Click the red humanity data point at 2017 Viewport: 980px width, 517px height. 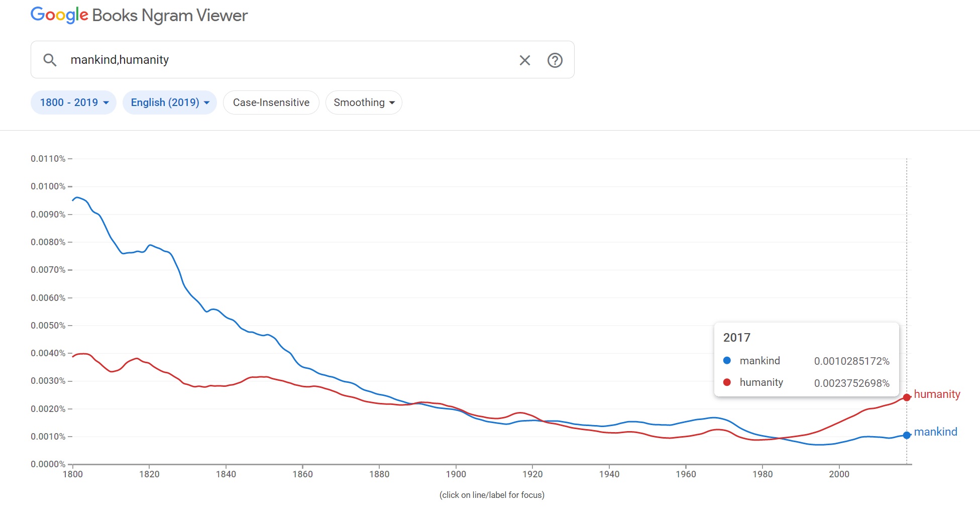907,397
